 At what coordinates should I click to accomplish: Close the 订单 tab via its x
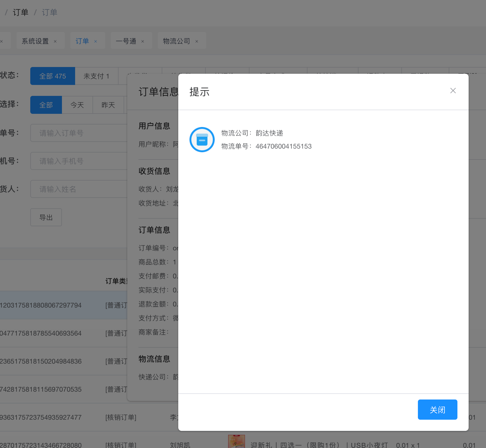coord(96,41)
